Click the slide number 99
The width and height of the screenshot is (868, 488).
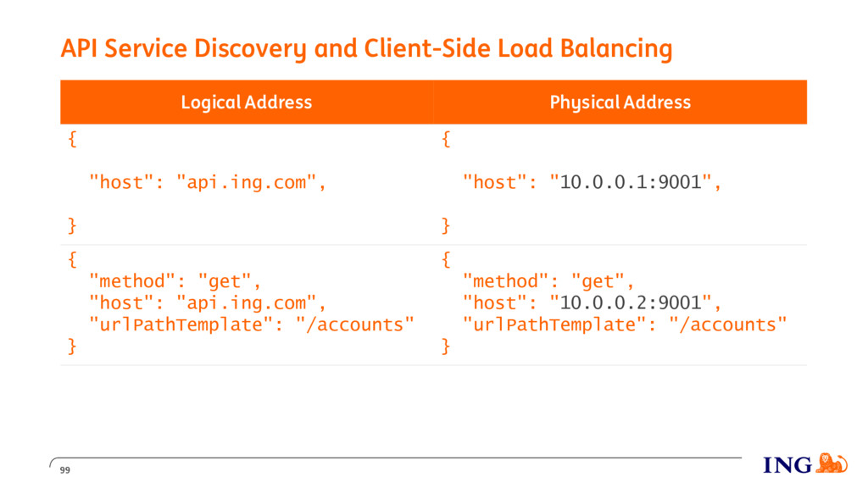pyautogui.click(x=64, y=470)
